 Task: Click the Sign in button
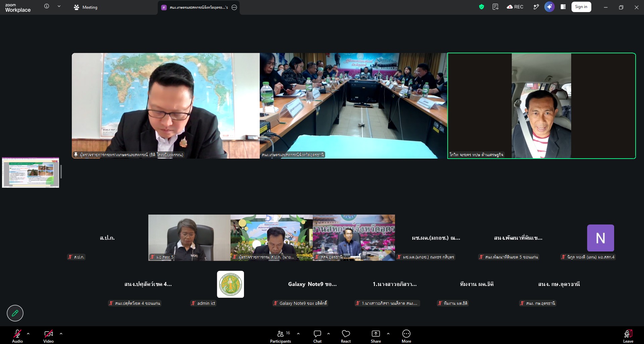(x=581, y=7)
